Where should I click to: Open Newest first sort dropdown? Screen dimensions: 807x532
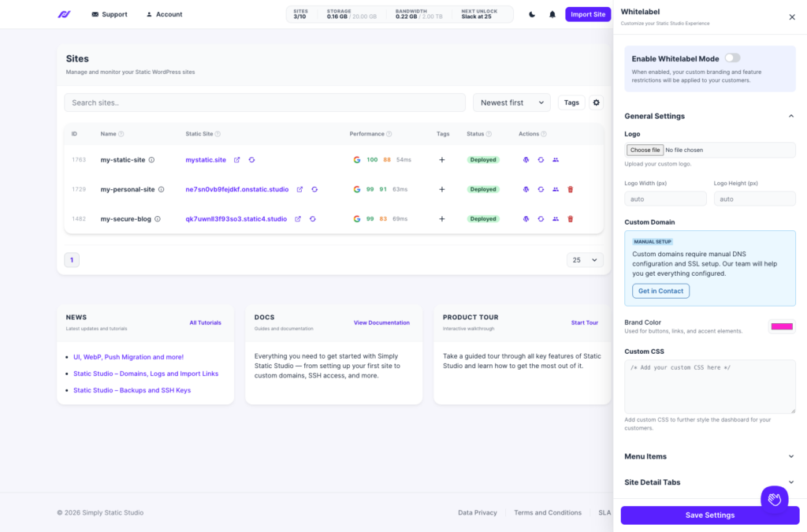[511, 102]
